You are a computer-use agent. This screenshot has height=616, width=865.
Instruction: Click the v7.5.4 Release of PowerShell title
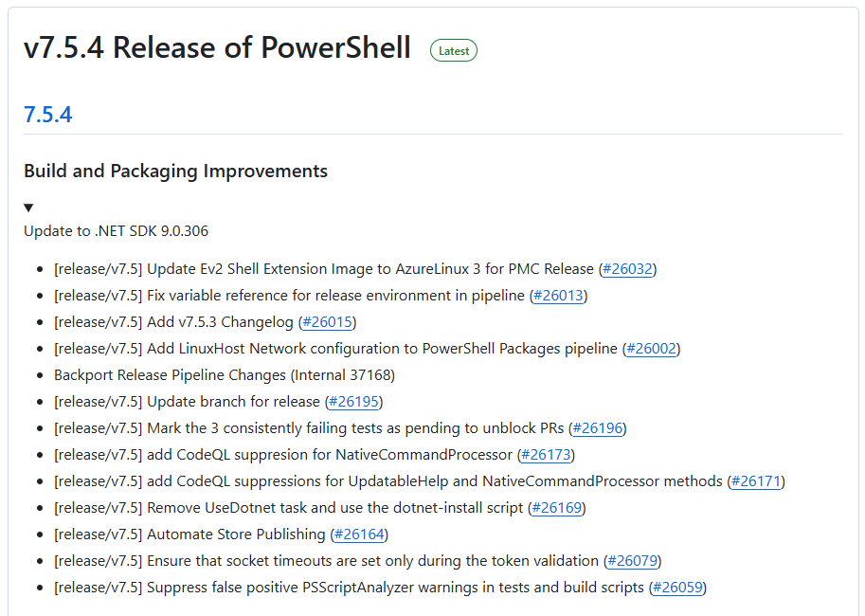217,47
